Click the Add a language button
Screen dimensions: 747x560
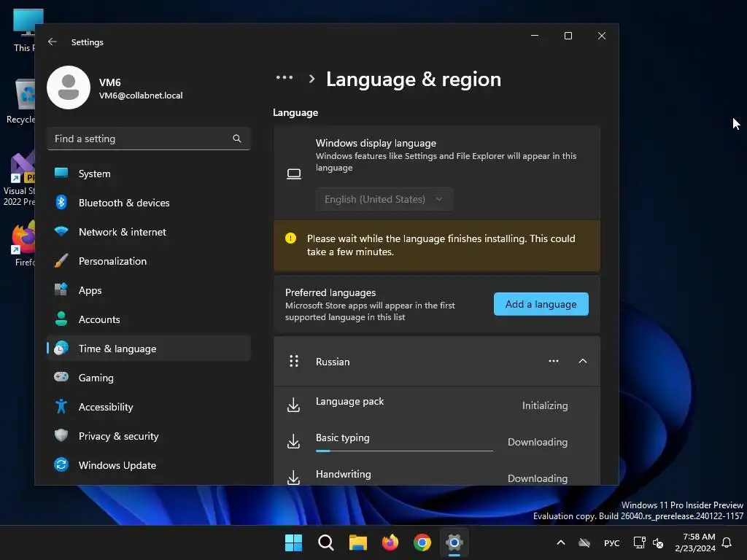pyautogui.click(x=541, y=304)
